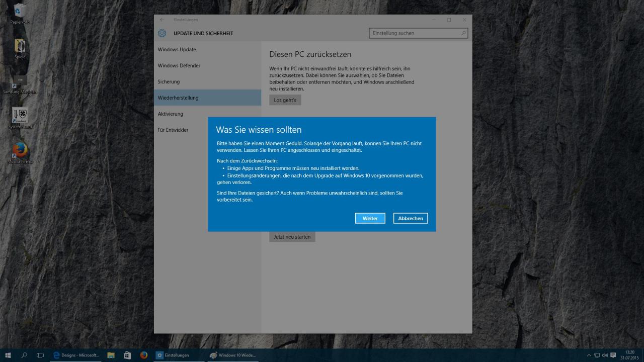The image size is (644, 362).
Task: Select the Samsung Magician desktop icon
Action: coord(20,84)
